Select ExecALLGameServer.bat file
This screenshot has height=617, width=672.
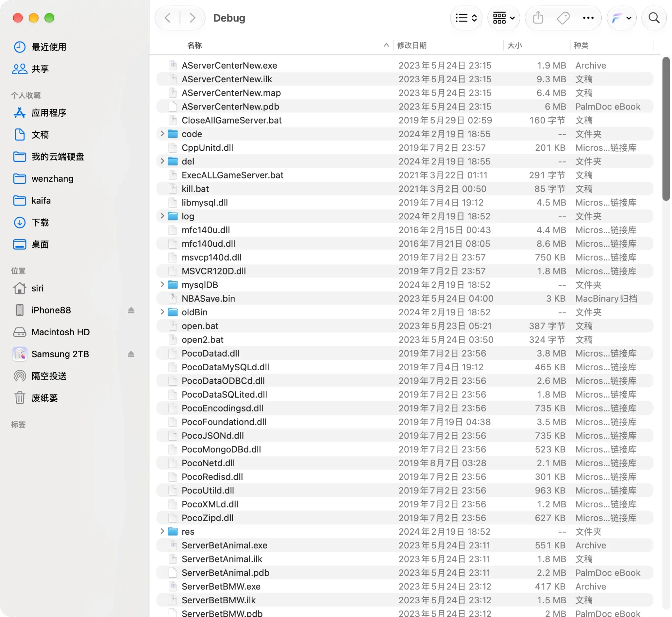click(x=405, y=175)
